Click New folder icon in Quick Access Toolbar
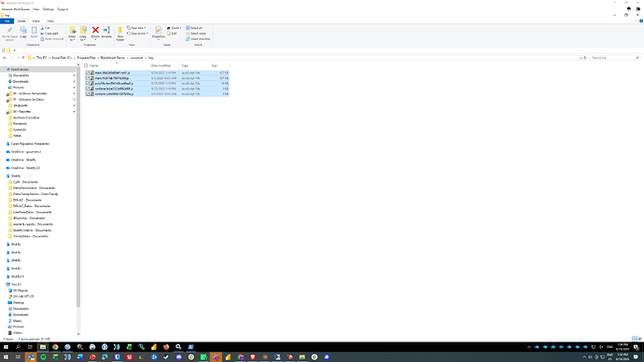Viewport: 644px width, 362px height. coord(8,50)
